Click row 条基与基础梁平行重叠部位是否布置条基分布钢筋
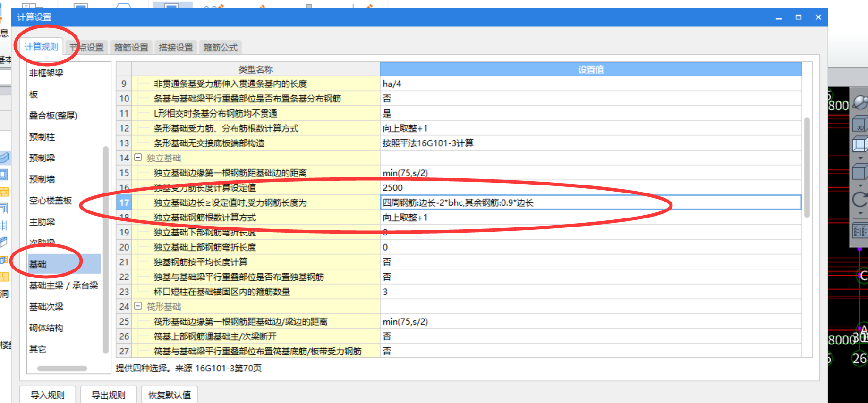This screenshot has width=868, height=403. click(x=255, y=98)
